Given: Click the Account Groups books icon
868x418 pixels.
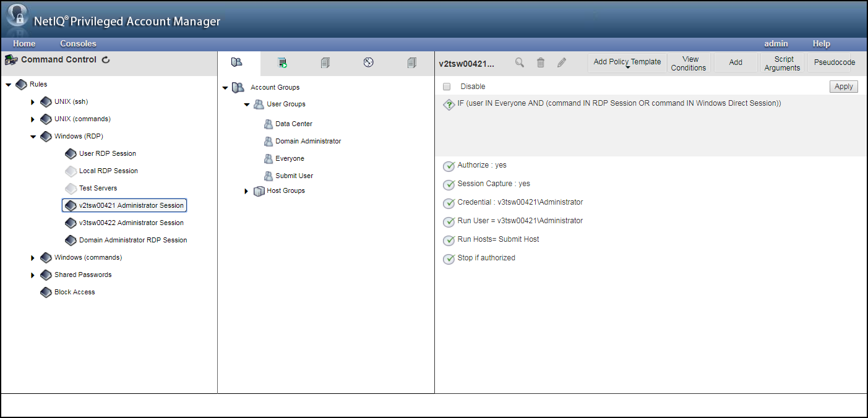Looking at the screenshot, I should [238, 88].
